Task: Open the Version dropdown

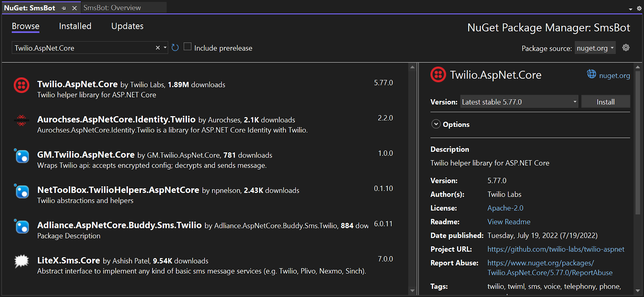Action: [519, 102]
